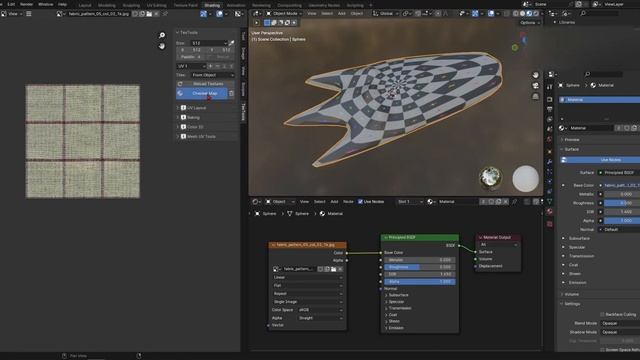Select the pan hand in image editor
This screenshot has height=360, width=640.
coord(162,46)
